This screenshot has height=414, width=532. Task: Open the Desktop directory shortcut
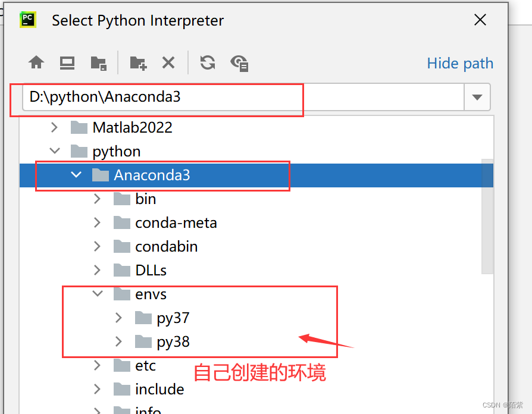[x=67, y=62]
